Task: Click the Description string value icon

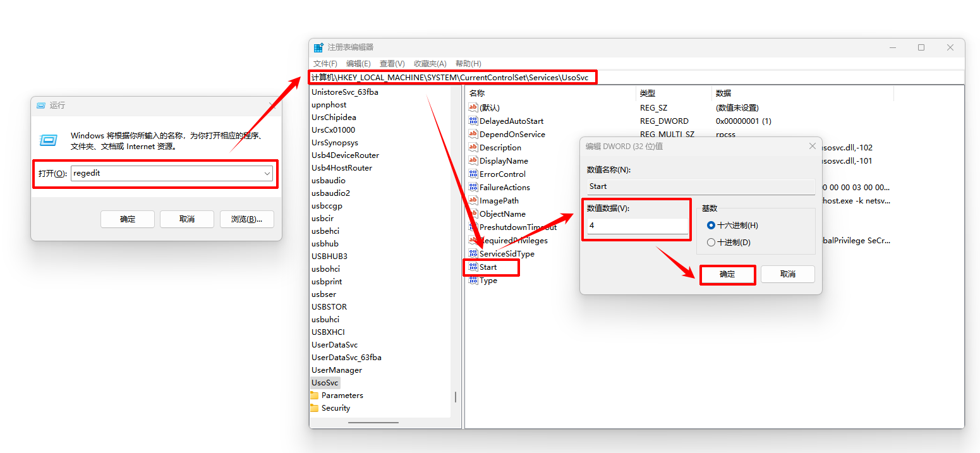Action: (x=473, y=147)
